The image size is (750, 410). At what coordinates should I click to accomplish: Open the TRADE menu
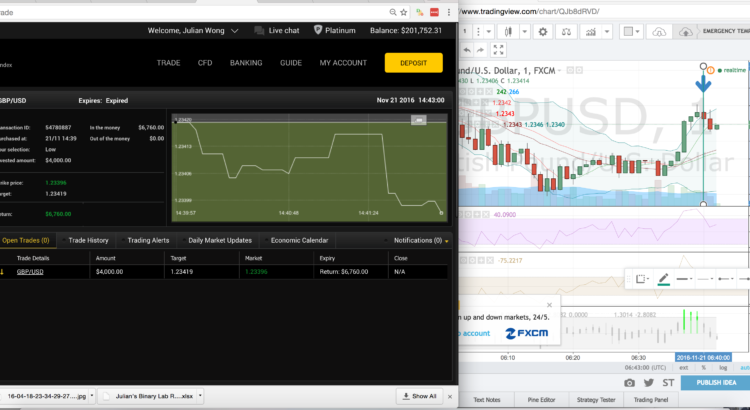168,63
